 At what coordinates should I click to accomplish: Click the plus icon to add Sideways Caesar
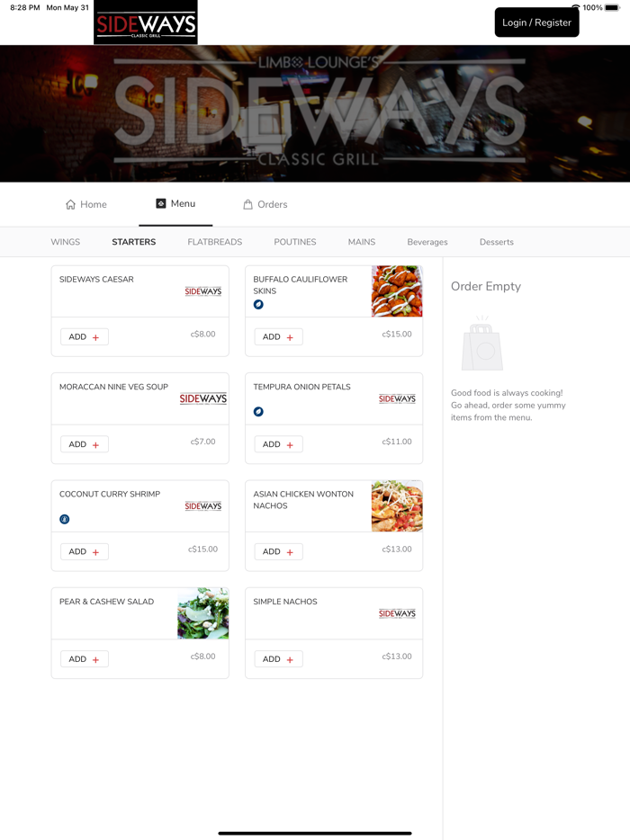96,337
